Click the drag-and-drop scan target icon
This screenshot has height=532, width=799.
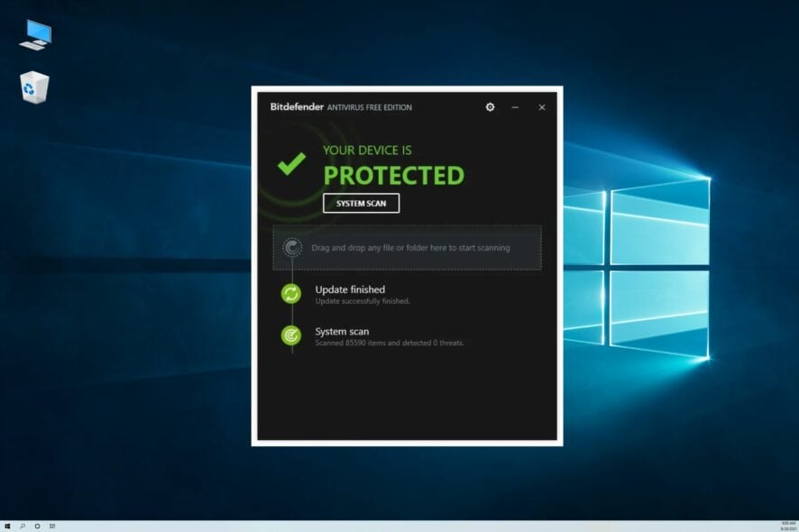pyautogui.click(x=292, y=248)
